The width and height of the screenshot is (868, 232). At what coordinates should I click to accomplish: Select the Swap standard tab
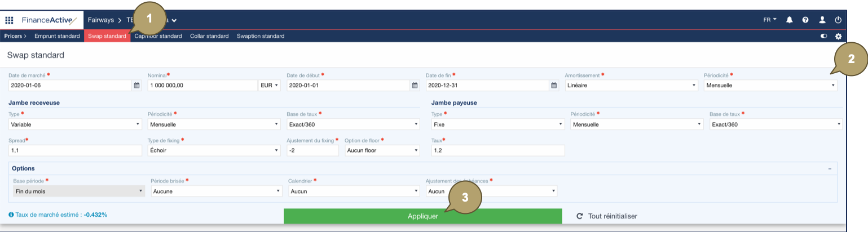pyautogui.click(x=107, y=36)
